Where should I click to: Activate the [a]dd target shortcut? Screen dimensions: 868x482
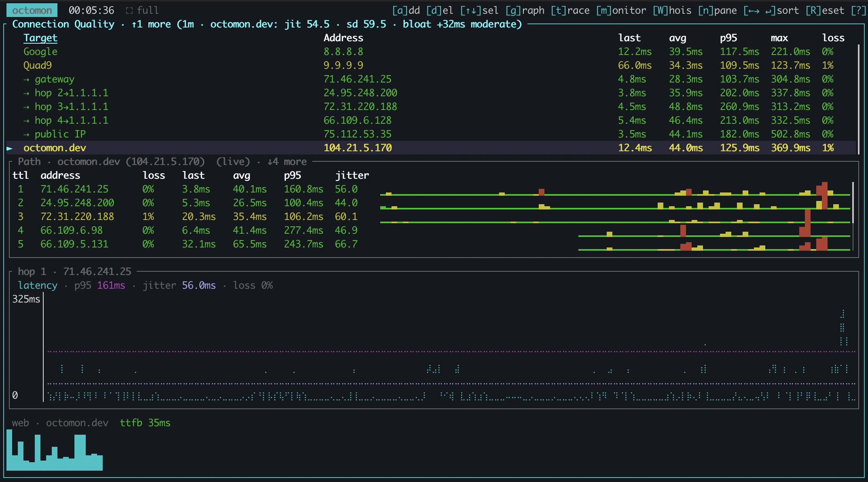(406, 10)
